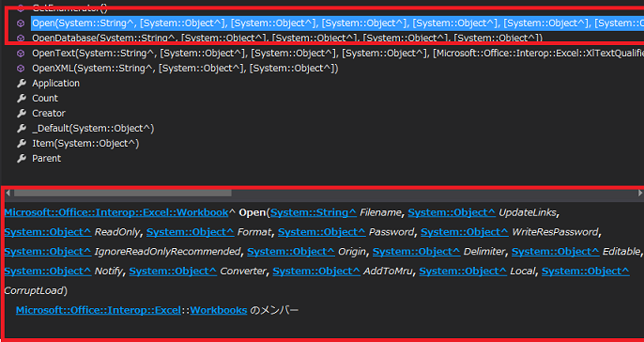Click the method icon next to OpenDatabase

[x=21, y=39]
